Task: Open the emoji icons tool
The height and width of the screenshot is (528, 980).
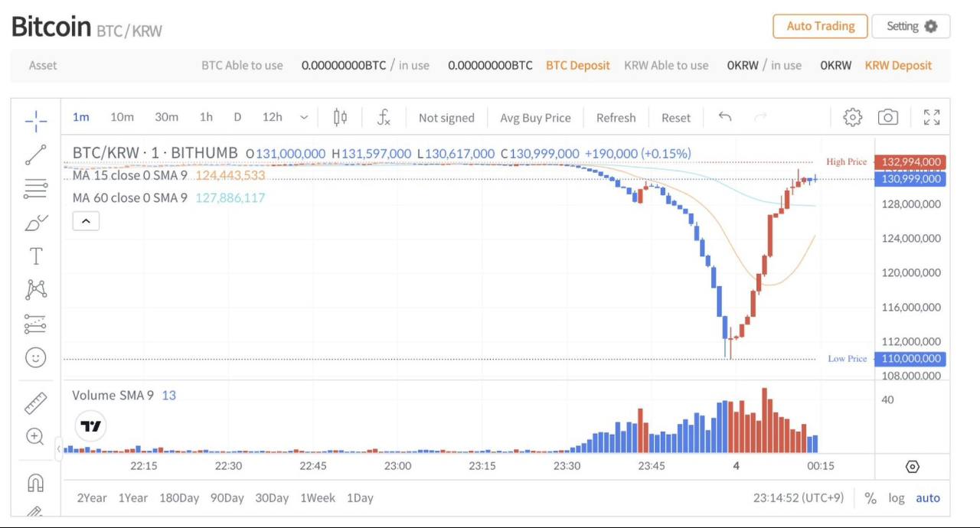Action: [35, 357]
